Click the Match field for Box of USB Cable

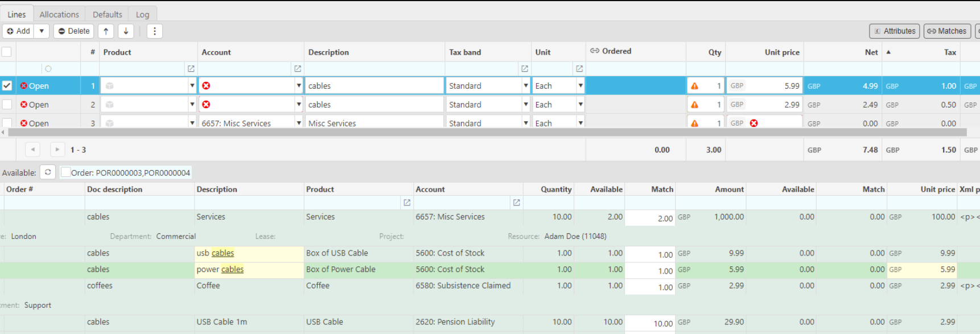650,254
